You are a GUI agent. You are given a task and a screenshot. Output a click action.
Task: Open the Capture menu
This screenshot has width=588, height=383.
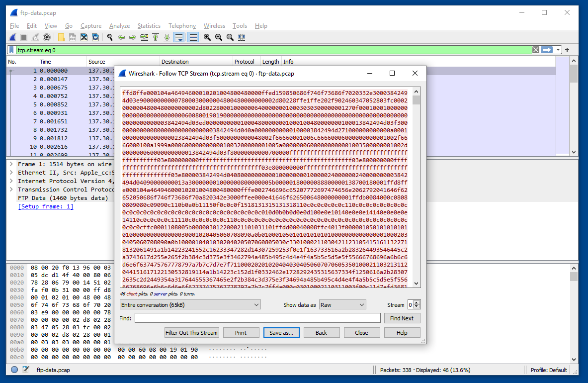click(91, 26)
